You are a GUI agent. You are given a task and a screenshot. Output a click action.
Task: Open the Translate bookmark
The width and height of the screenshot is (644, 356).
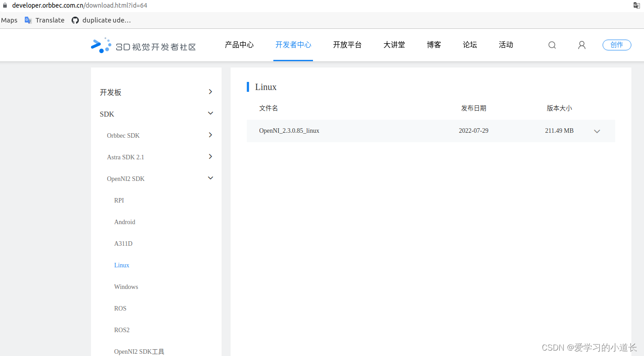(x=44, y=20)
